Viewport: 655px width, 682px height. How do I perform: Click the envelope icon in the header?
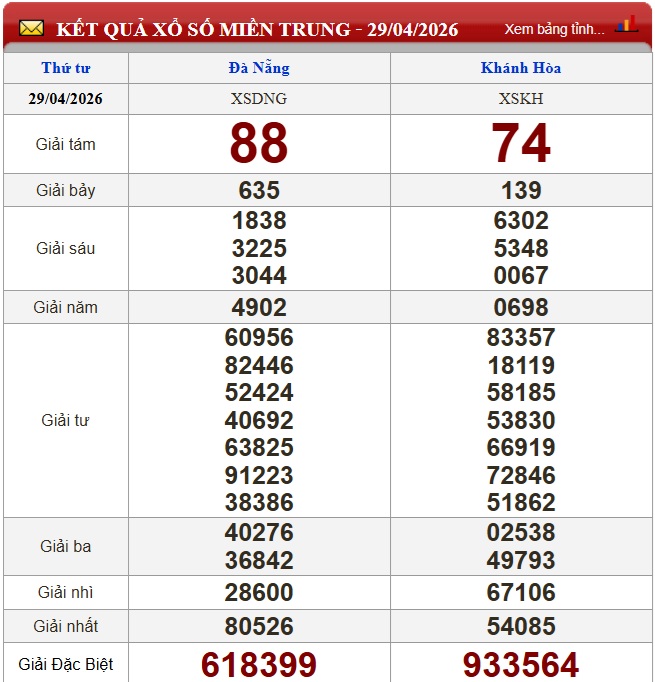[30, 29]
